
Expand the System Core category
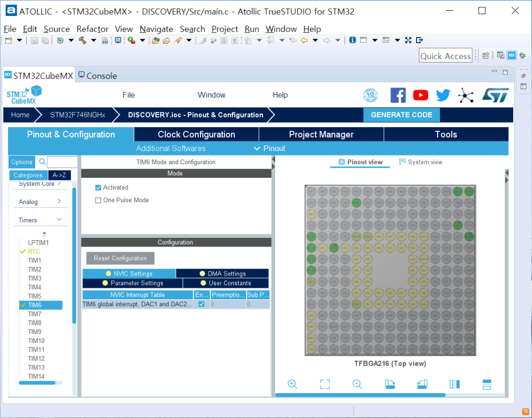pos(40,184)
